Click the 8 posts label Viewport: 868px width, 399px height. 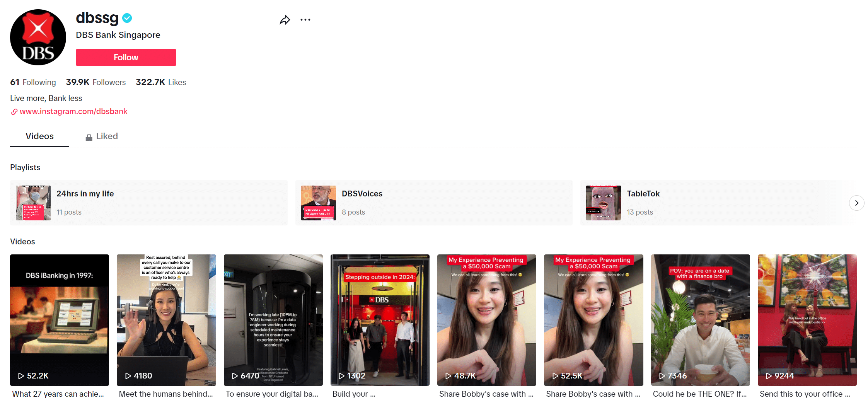[353, 212]
